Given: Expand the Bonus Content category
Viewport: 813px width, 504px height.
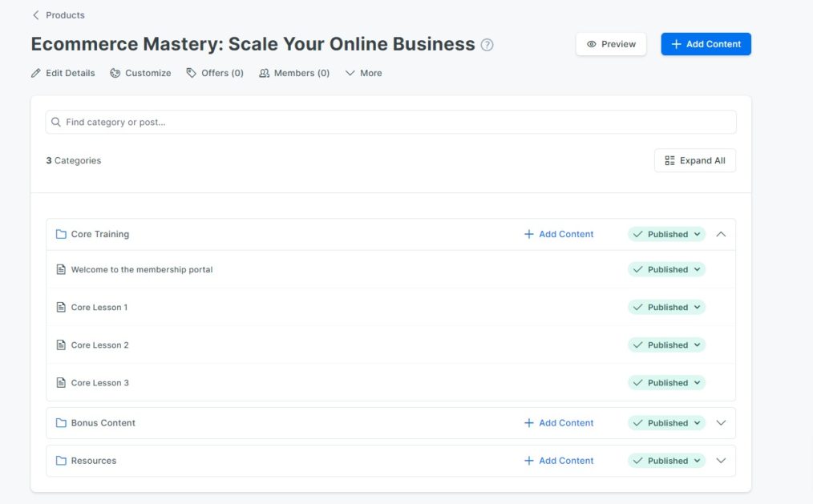Looking at the screenshot, I should 721,423.
